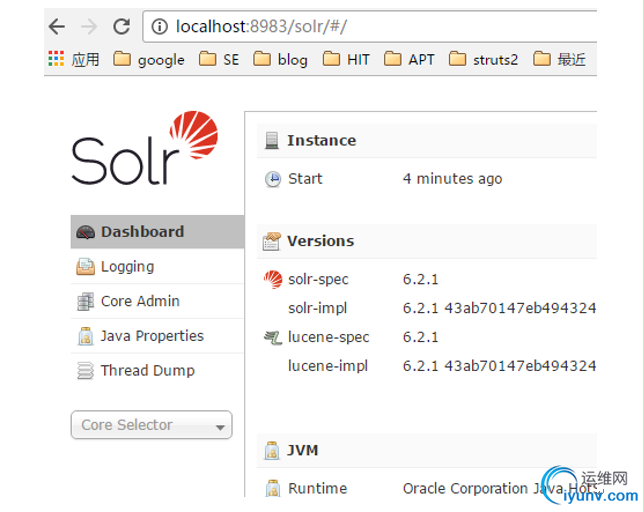The height and width of the screenshot is (512, 644).
Task: Expand the Core Selector dropdown
Action: [x=152, y=425]
